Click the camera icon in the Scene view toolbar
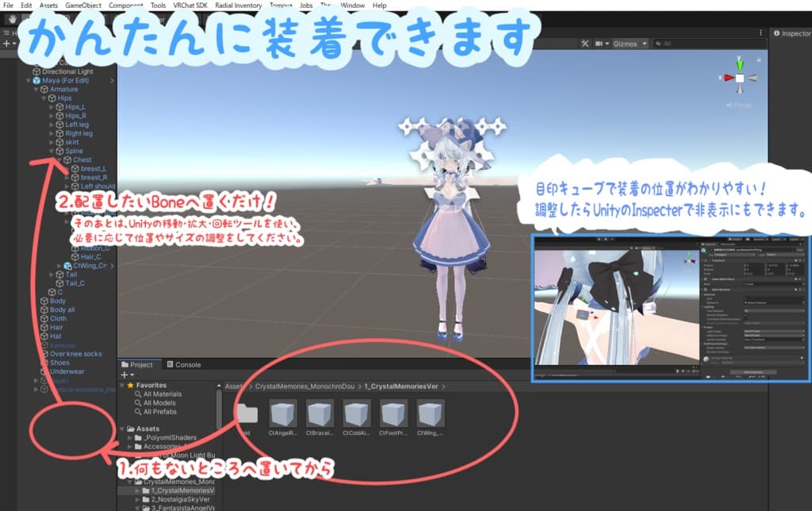812x511 pixels. click(599, 44)
